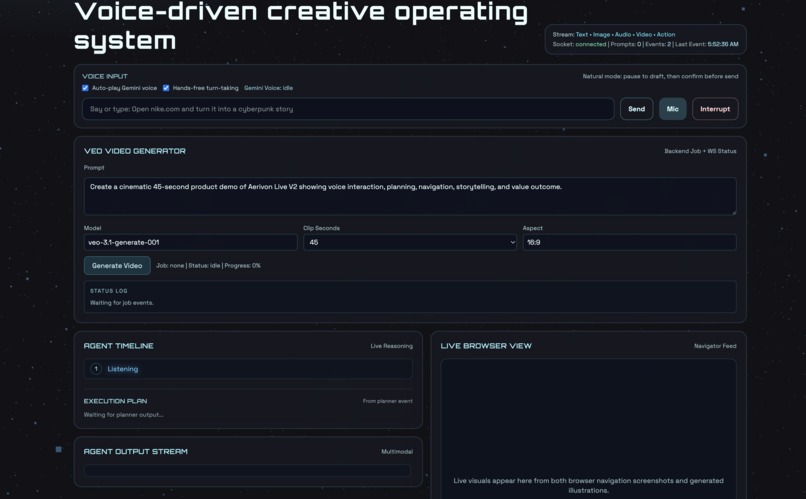This screenshot has width=806, height=499.
Task: Click the step 1 circle badge in Agent Timeline
Action: (96, 368)
